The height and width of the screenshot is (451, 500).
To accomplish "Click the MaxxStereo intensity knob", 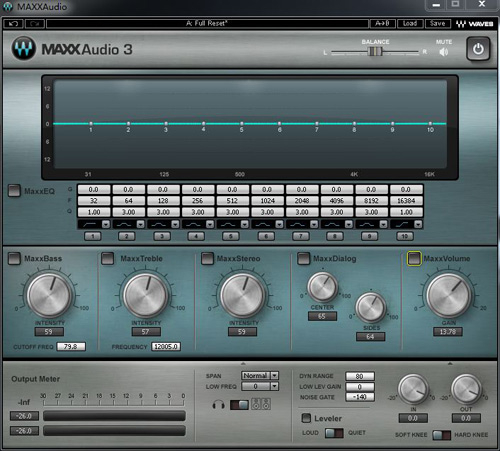I will (x=242, y=295).
